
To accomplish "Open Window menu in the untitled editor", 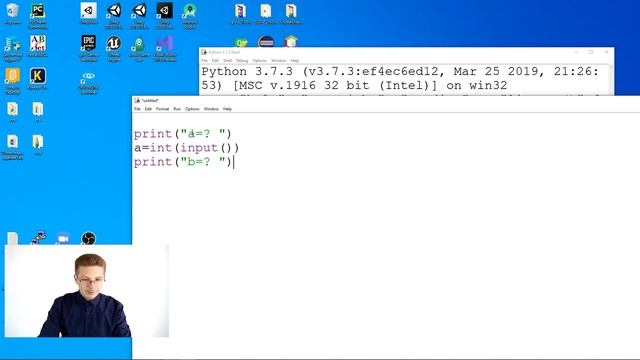I will tap(211, 109).
